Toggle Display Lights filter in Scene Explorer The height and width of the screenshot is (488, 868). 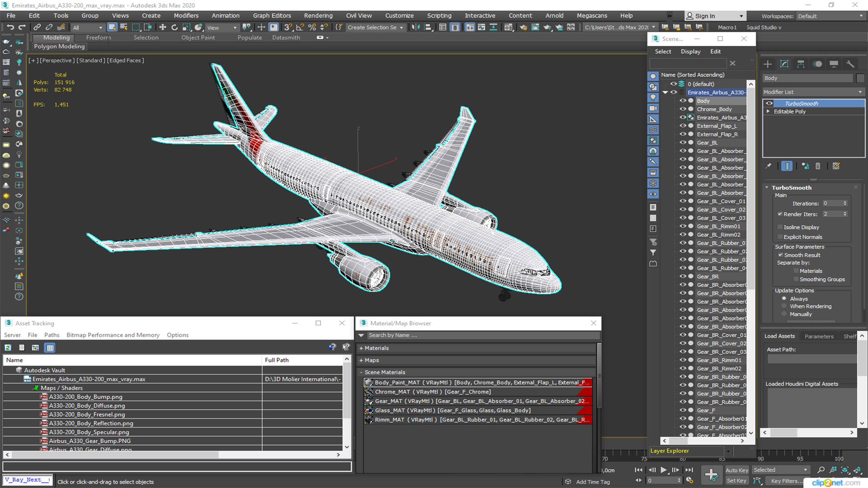pos(653,98)
